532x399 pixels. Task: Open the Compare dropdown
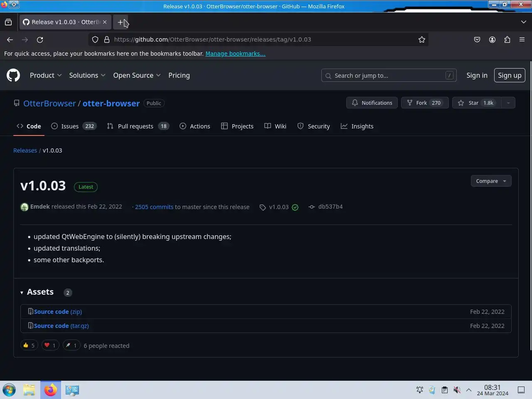(491, 181)
